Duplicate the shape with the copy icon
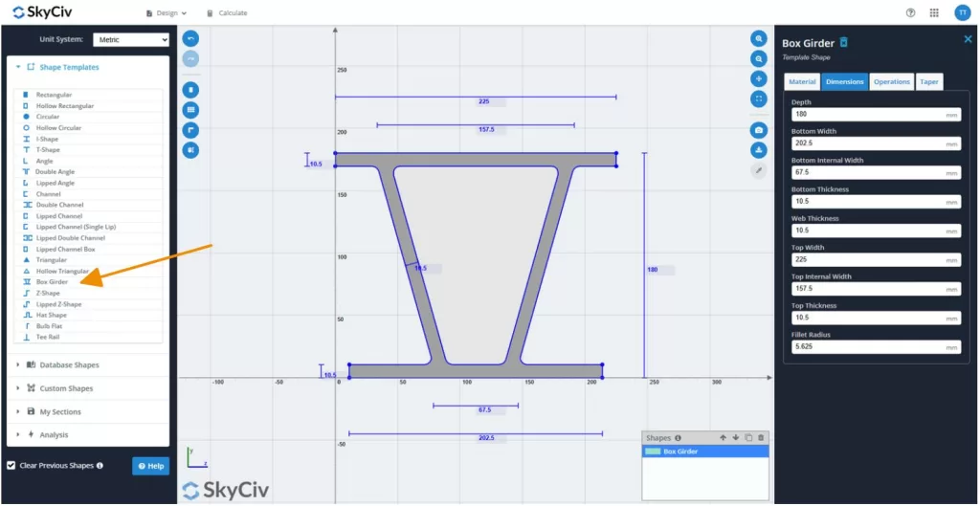Screen dimensions: 980x506 tap(748, 438)
